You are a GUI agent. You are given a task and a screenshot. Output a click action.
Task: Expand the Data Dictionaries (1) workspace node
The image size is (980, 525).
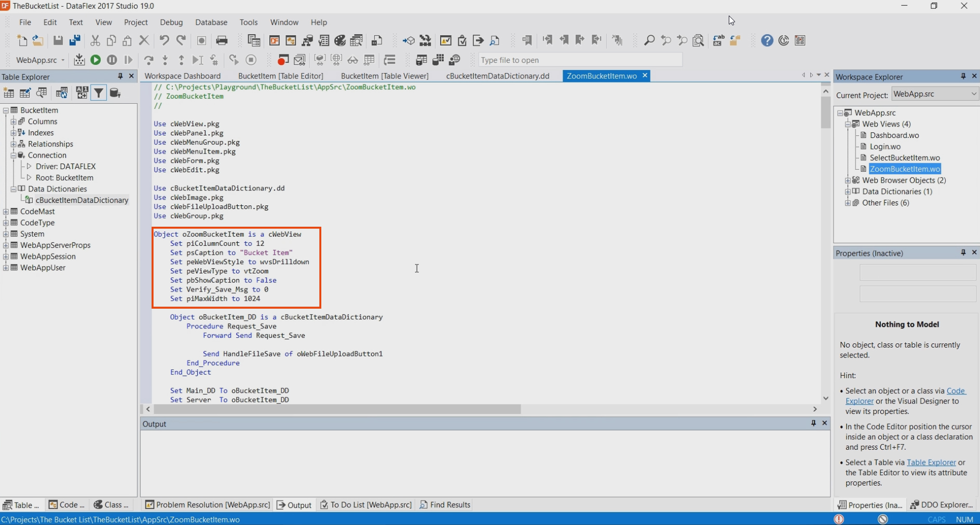[848, 191]
